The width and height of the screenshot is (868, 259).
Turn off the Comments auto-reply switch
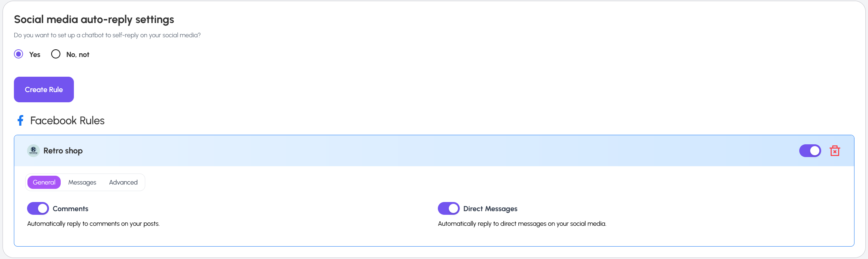(38, 209)
